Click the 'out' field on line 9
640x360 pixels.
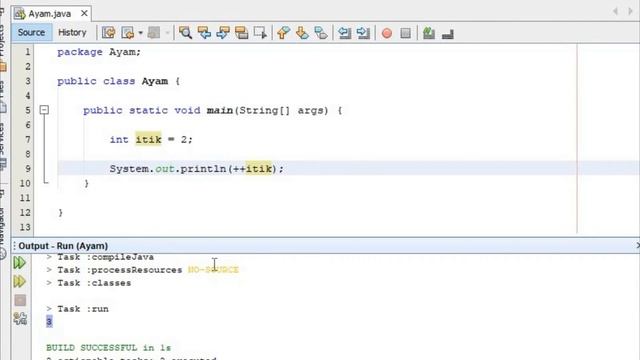[x=165, y=169]
